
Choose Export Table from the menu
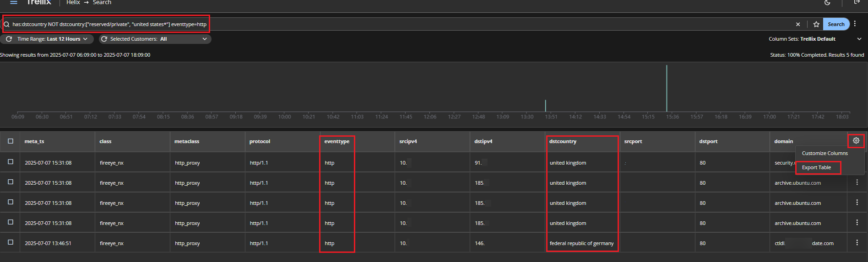point(816,167)
